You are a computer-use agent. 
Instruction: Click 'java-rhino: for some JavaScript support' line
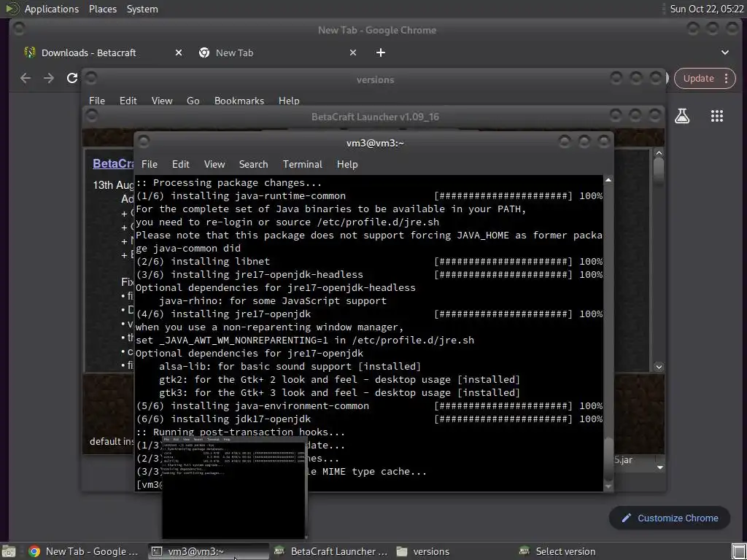pyautogui.click(x=273, y=301)
